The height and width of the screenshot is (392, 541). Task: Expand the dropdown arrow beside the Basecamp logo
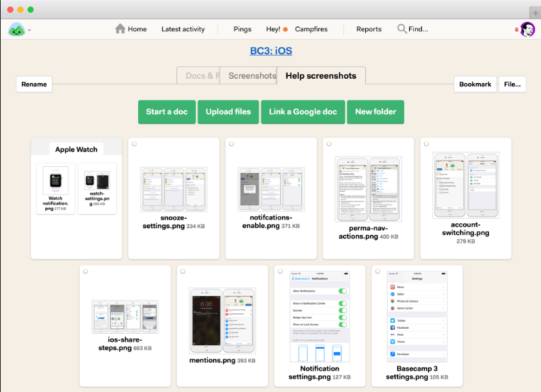29,30
